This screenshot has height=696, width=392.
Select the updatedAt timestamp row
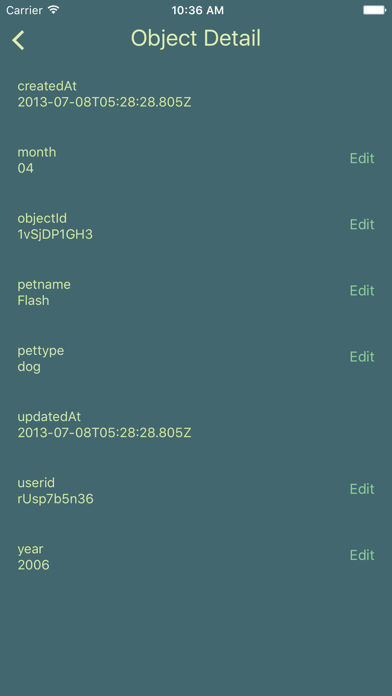pyautogui.click(x=196, y=425)
